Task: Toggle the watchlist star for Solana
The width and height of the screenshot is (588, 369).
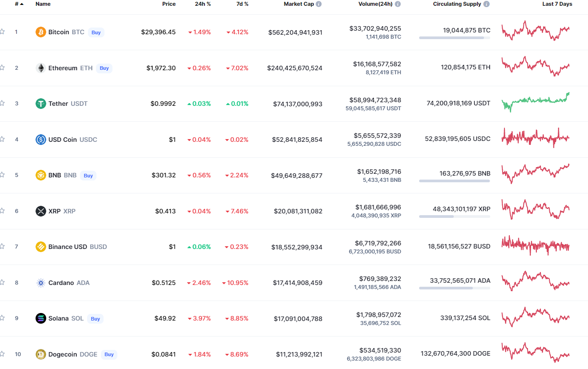Action: pos(2,318)
